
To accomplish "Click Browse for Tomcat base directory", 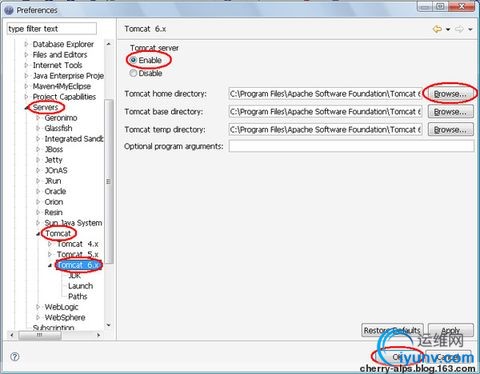I will coord(450,112).
